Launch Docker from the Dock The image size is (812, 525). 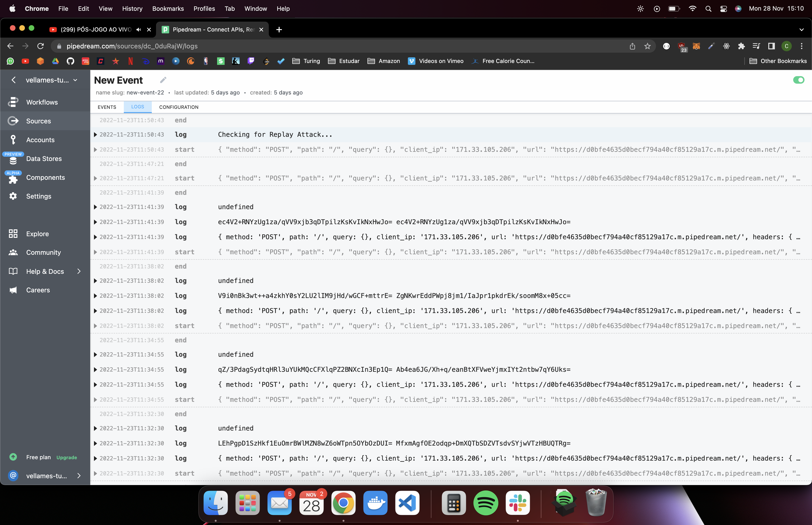click(x=375, y=503)
